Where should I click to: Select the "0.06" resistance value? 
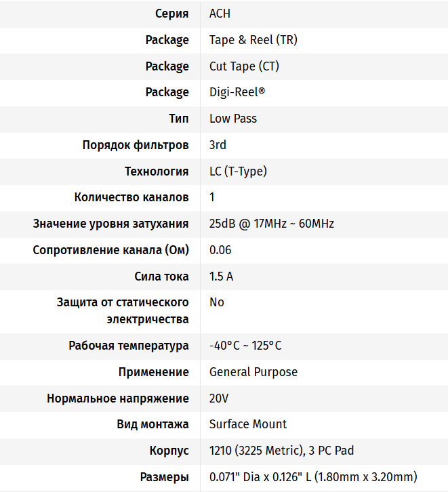(220, 250)
